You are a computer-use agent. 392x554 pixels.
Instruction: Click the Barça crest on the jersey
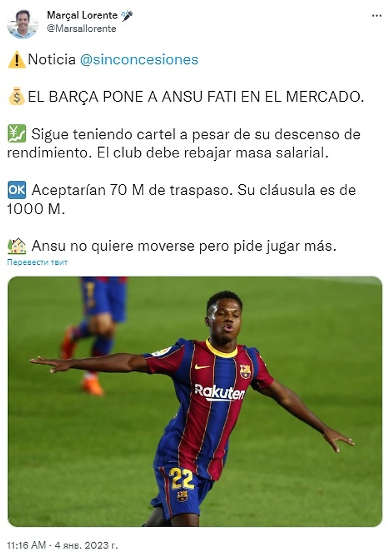point(245,371)
